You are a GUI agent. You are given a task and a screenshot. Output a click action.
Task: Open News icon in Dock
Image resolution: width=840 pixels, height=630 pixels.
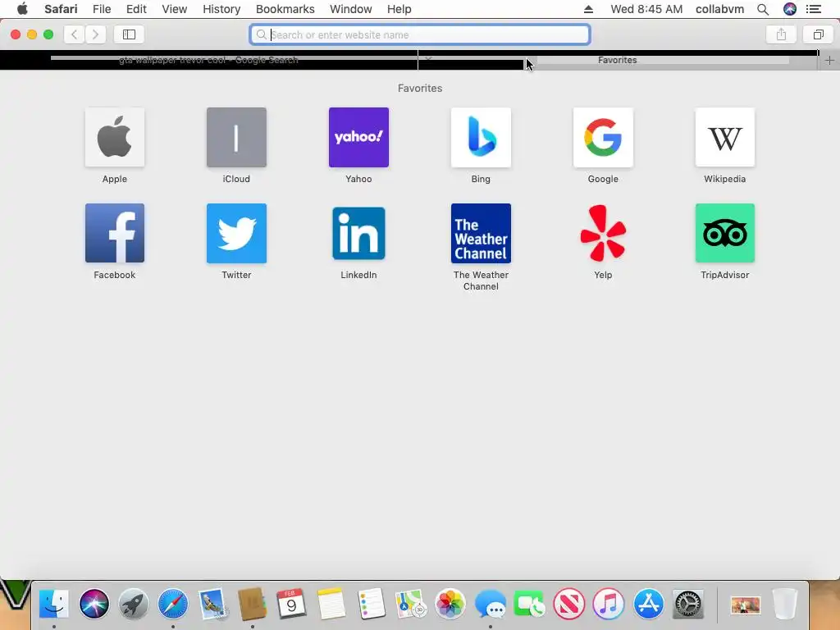tap(569, 604)
